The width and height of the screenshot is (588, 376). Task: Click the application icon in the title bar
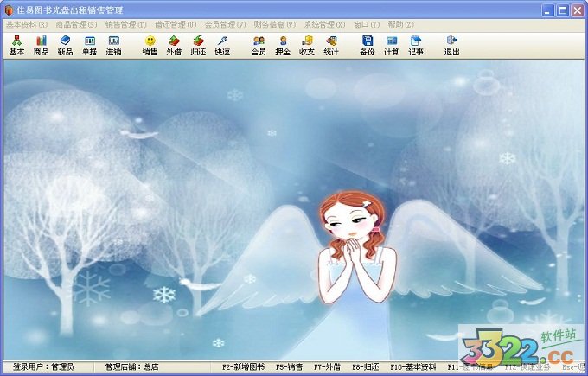click(9, 10)
